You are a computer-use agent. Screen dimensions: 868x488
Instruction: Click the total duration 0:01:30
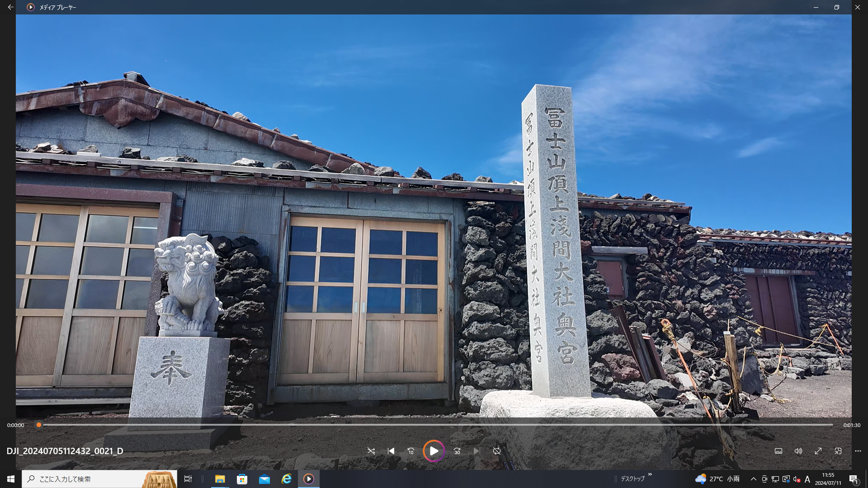852,425
